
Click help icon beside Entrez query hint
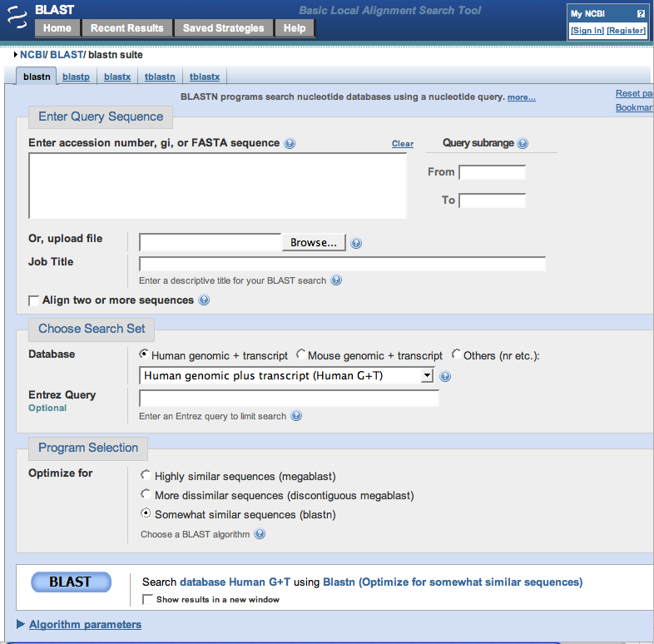pyautogui.click(x=296, y=416)
